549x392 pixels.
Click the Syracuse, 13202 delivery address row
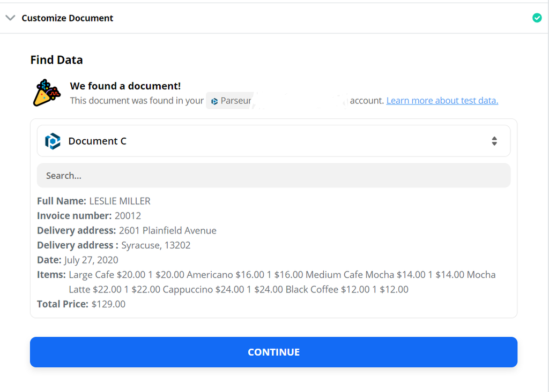[114, 245]
